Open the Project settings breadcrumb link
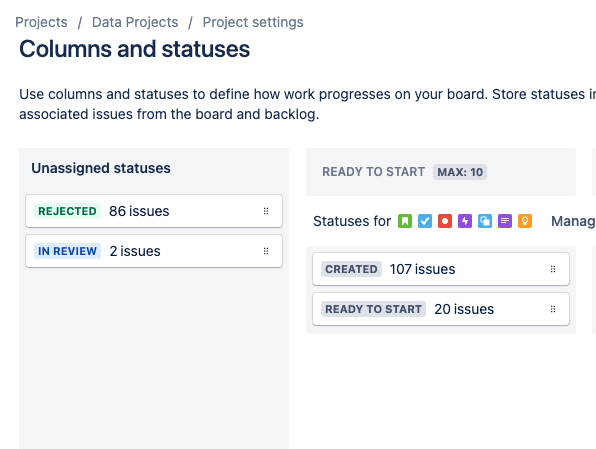Viewport: 596px width, 449px height. pyautogui.click(x=253, y=22)
